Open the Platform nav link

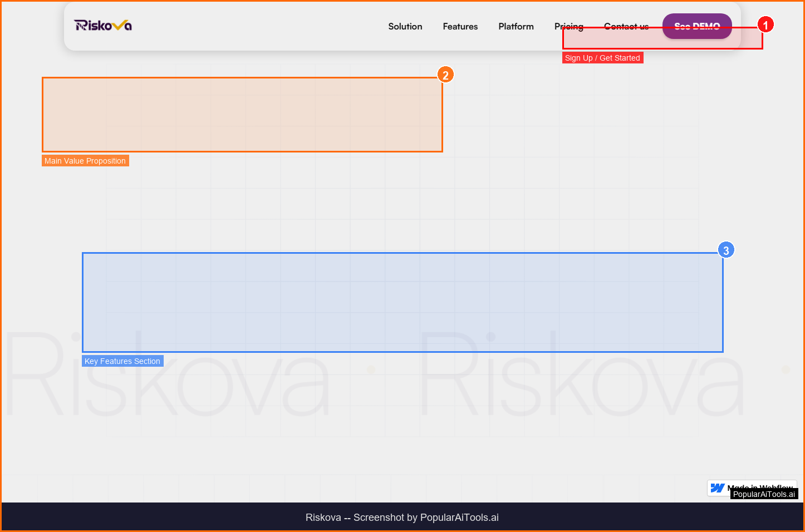pos(516,27)
